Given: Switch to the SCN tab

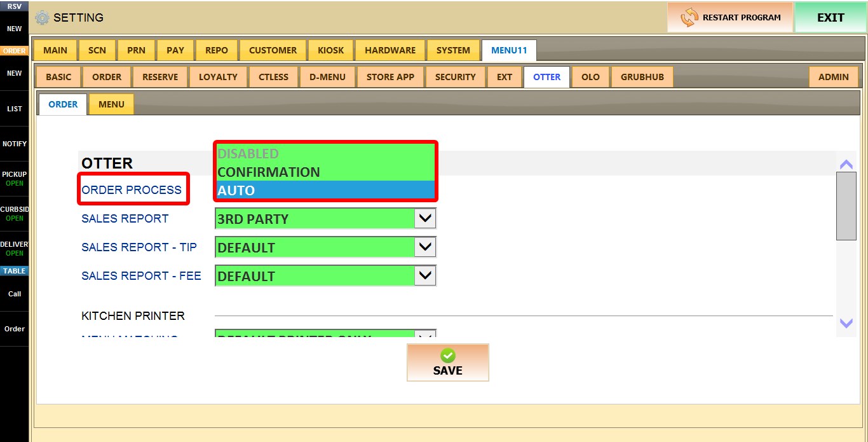Looking at the screenshot, I should (97, 50).
